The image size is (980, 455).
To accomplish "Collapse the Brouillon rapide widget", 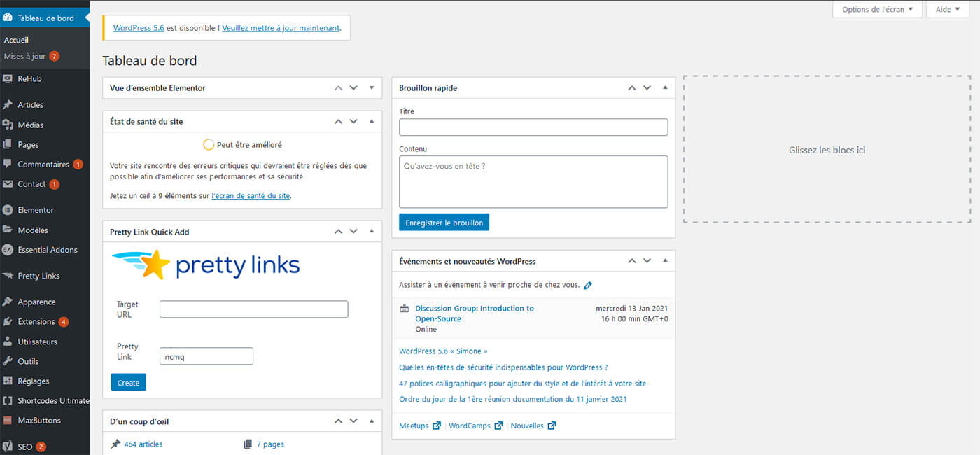I will pos(665,88).
